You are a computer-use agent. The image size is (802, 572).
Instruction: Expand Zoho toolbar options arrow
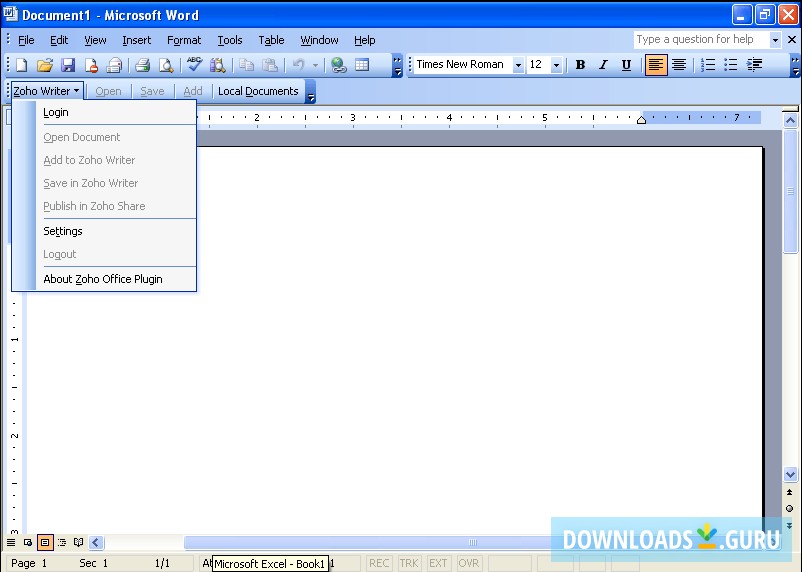click(x=310, y=92)
